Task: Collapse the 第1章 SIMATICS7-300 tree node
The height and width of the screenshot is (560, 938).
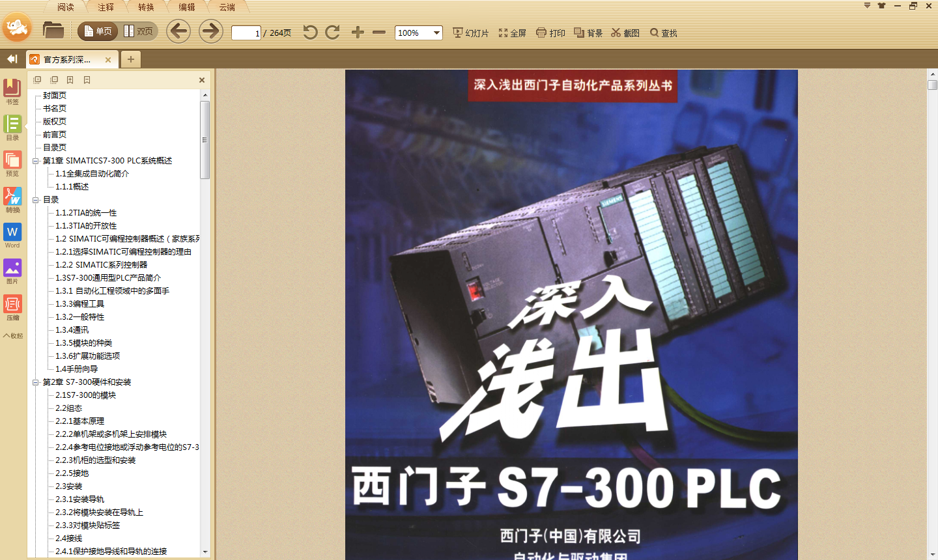Action: coord(36,161)
